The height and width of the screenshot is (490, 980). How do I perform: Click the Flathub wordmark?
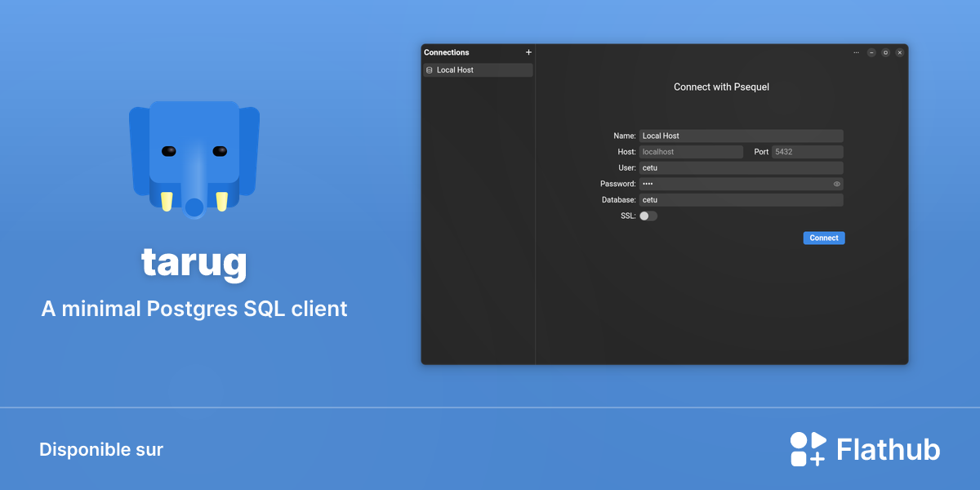coord(889,450)
